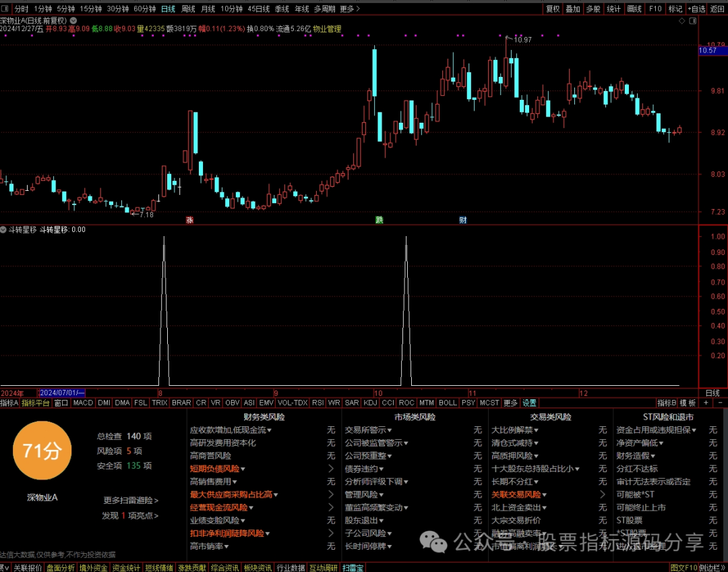Click the 物业管理 sector label
Screen dimensions: 728x572
[327, 29]
